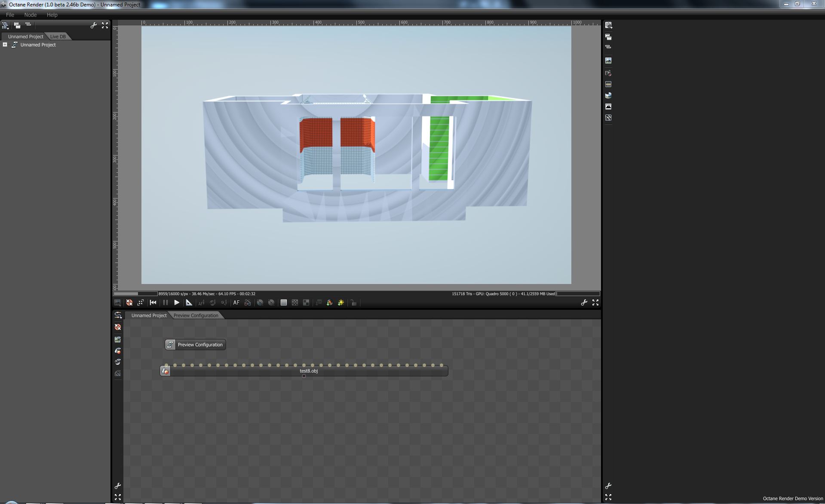The image size is (825, 504).
Task: Click the disc with green arrow icon
Action: click(x=330, y=303)
